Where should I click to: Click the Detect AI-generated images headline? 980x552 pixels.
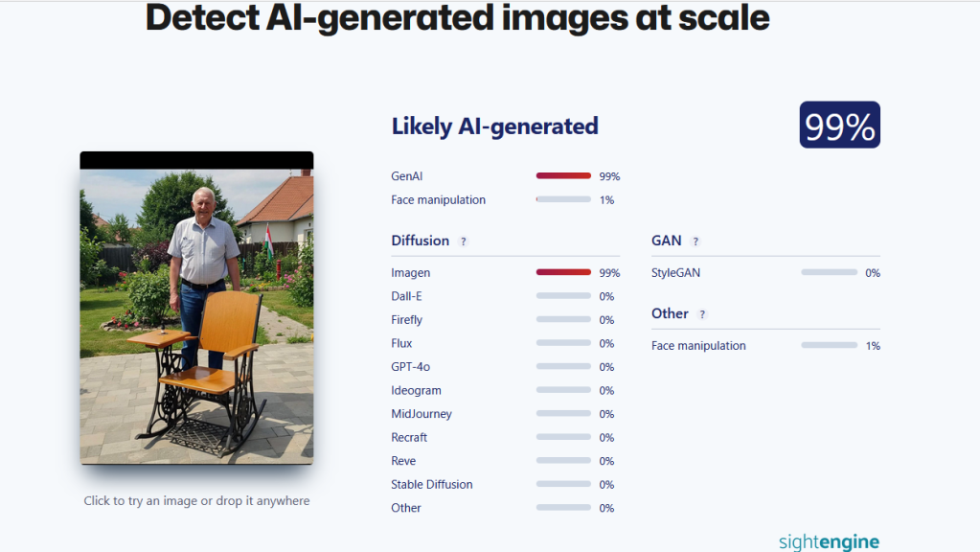click(x=456, y=18)
